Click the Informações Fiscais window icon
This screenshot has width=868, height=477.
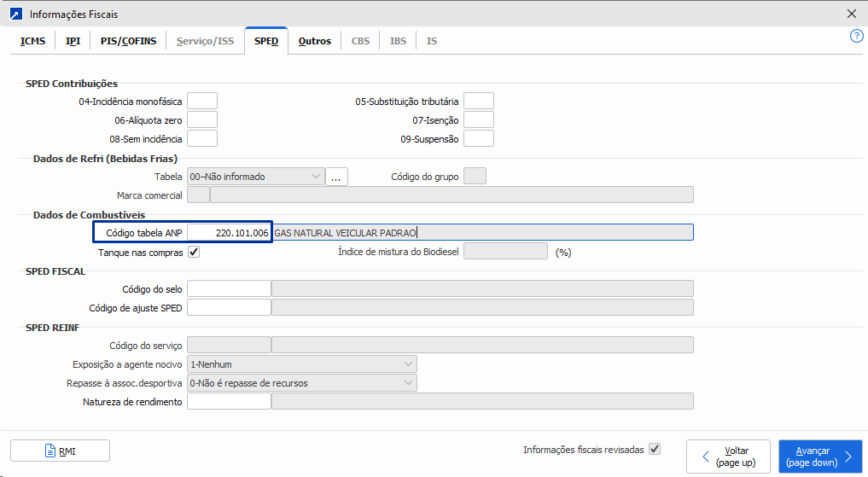pos(15,14)
